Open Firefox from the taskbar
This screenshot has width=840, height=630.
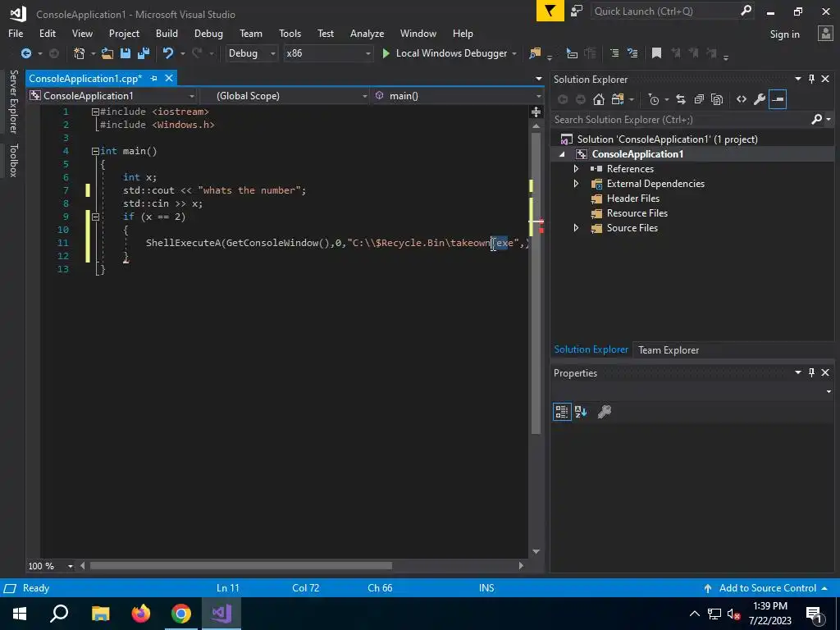tap(141, 614)
